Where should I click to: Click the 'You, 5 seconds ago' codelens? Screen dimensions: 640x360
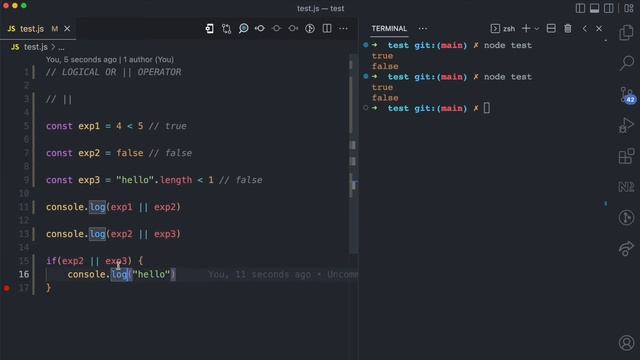tap(81, 60)
